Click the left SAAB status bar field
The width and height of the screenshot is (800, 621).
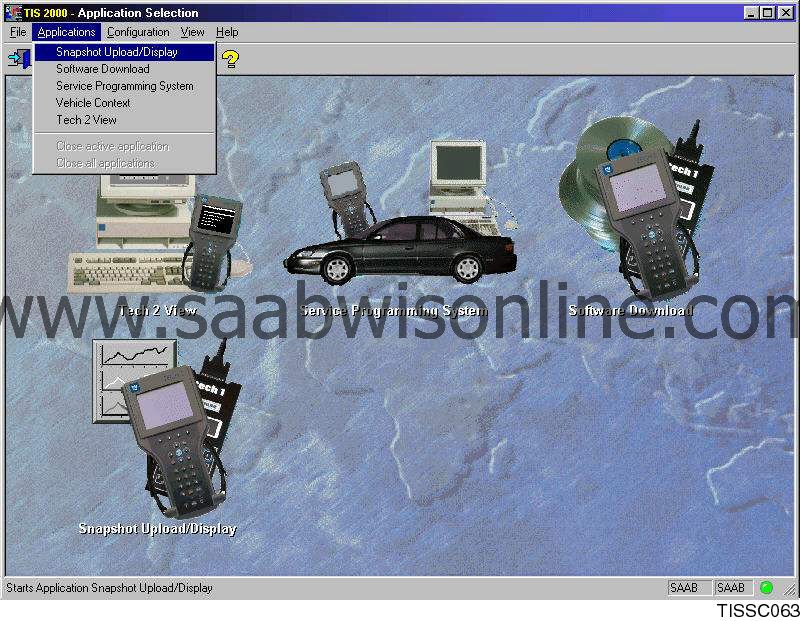click(688, 588)
